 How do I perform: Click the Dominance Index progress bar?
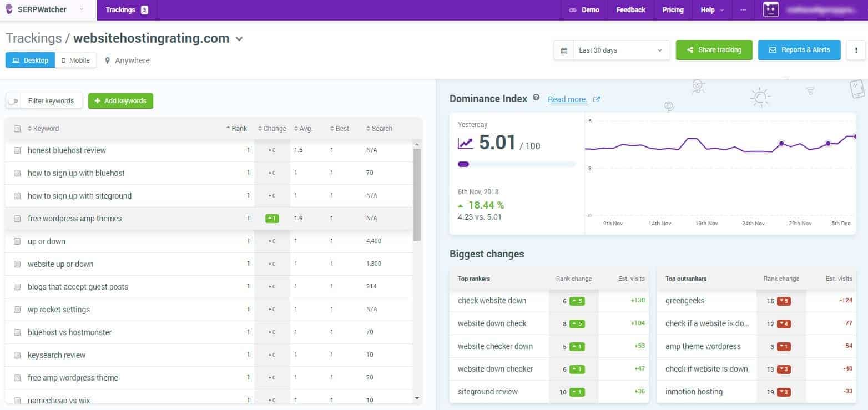click(x=516, y=164)
